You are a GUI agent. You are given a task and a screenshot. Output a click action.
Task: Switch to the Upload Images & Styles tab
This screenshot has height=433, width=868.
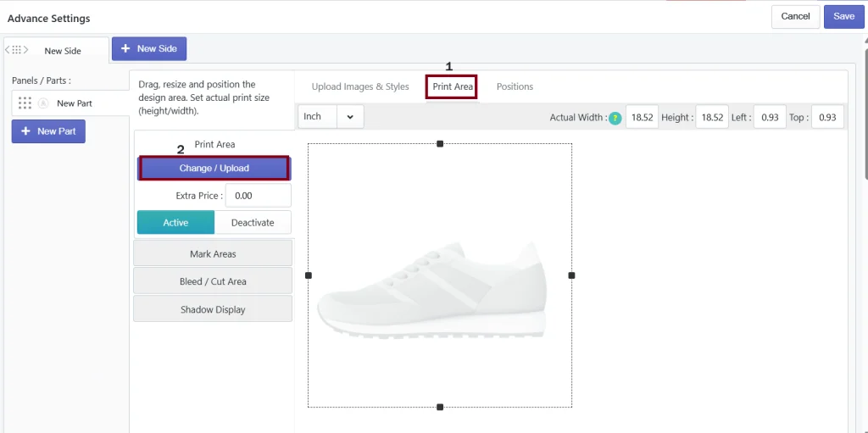click(x=360, y=86)
